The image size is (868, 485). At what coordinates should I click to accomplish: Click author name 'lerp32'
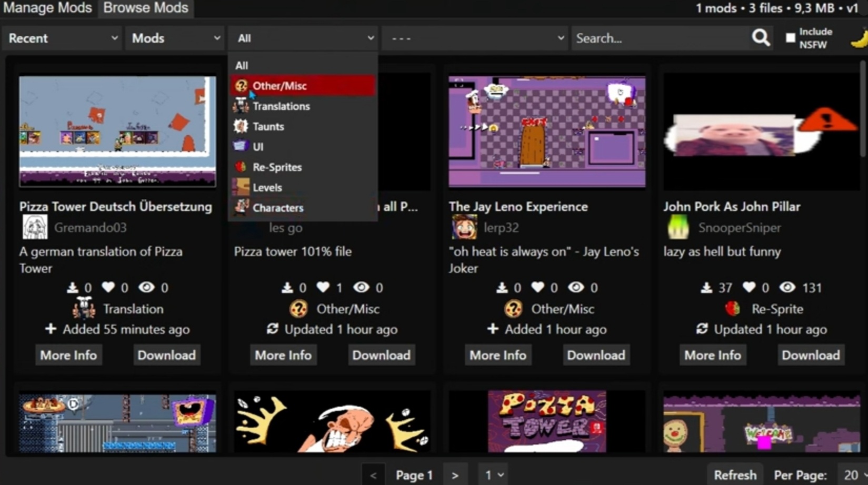point(501,228)
